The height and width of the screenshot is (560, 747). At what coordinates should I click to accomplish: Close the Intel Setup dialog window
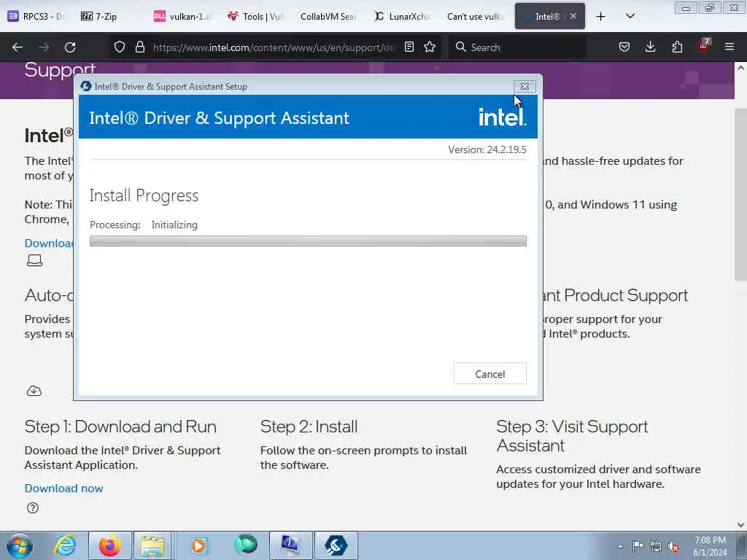(525, 86)
